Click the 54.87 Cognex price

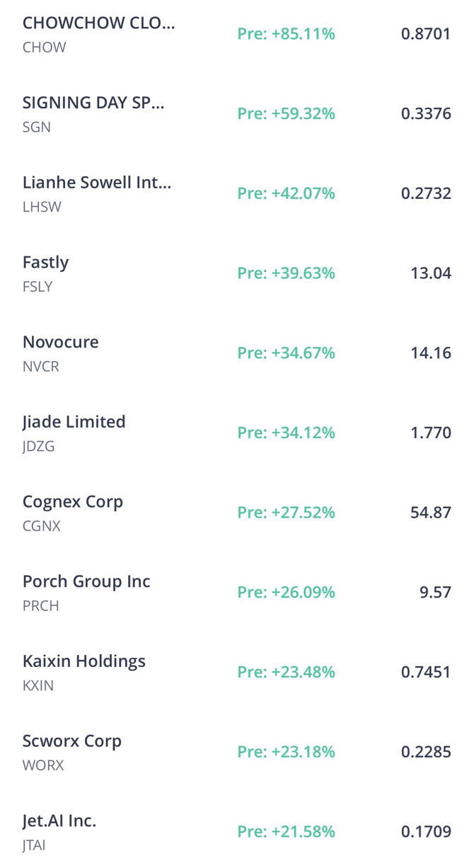[x=431, y=513]
